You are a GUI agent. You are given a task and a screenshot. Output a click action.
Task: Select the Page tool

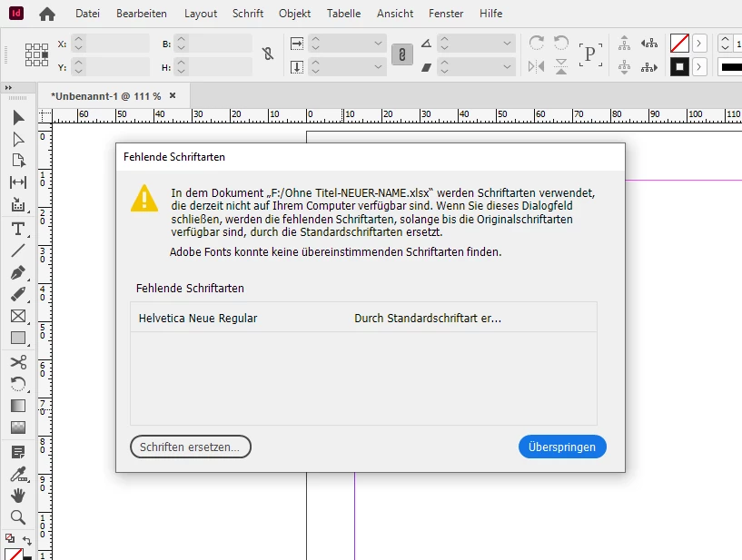point(18,161)
